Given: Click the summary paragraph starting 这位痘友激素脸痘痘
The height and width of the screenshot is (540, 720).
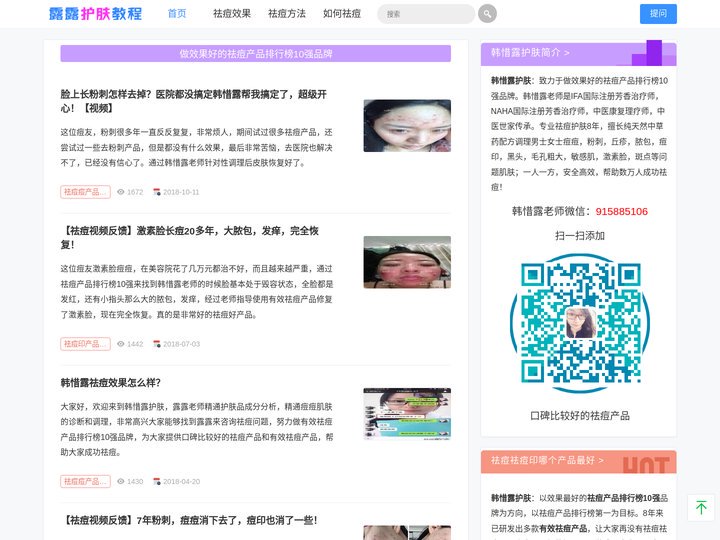Looking at the screenshot, I should point(197,292).
